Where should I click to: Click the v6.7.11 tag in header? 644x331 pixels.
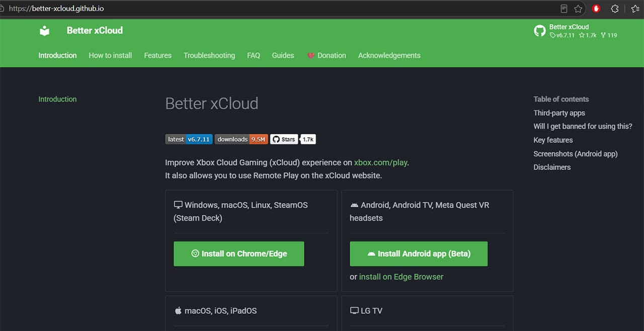click(562, 35)
